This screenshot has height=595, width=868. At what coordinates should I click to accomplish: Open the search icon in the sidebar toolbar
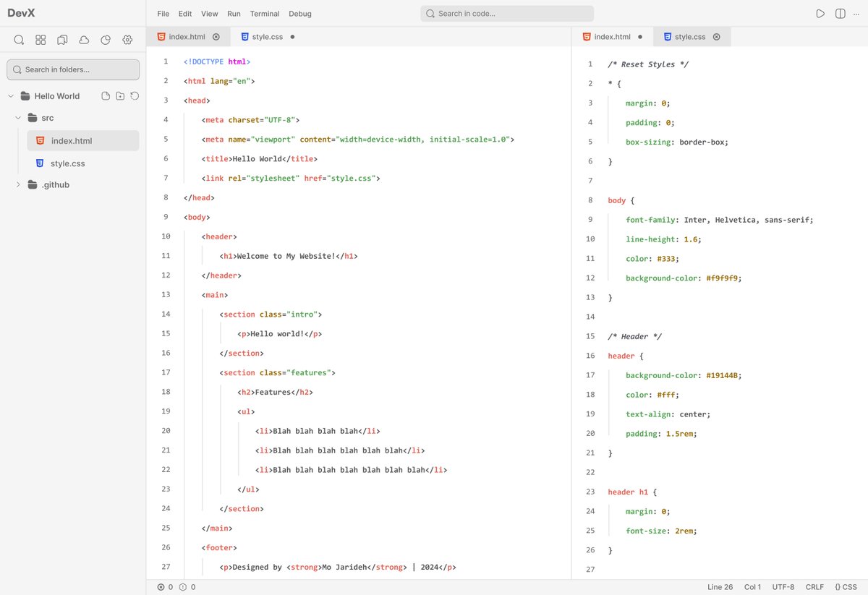point(19,40)
